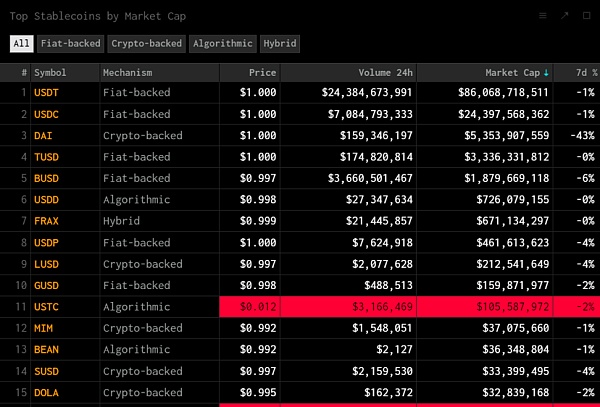Click the maximize panel square icon
This screenshot has width=600, height=407.
(x=586, y=16)
